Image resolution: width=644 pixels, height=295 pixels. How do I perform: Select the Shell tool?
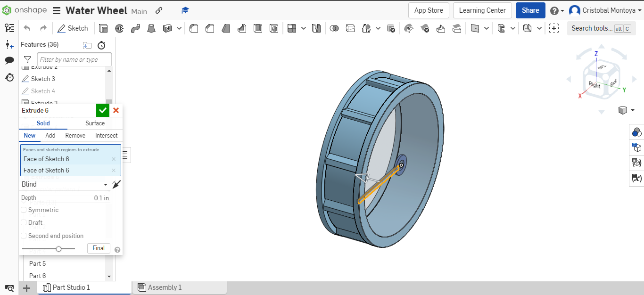pyautogui.click(x=258, y=28)
